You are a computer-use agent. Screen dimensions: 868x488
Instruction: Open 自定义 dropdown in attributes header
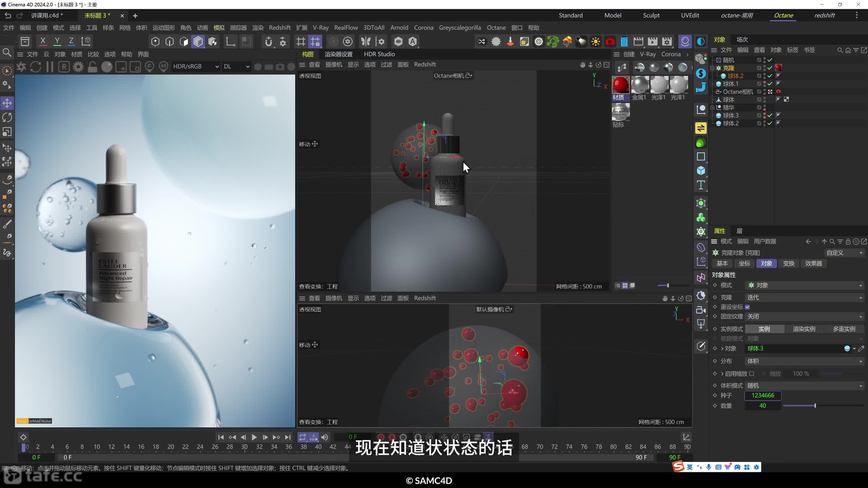(844, 253)
